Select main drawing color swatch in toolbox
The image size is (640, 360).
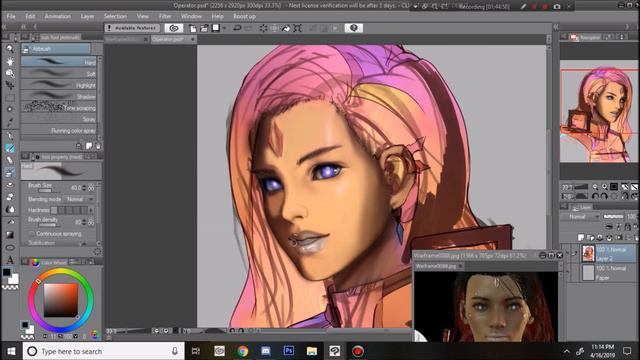(x=7, y=272)
